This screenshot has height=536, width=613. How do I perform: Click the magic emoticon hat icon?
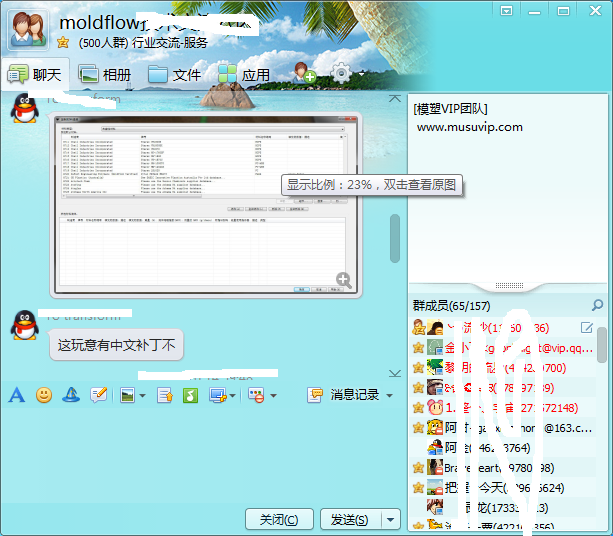click(x=71, y=395)
